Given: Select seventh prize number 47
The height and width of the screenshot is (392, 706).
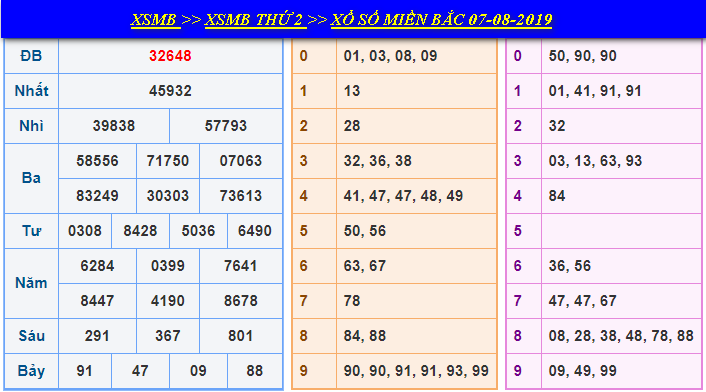Looking at the screenshot, I should 140,371.
